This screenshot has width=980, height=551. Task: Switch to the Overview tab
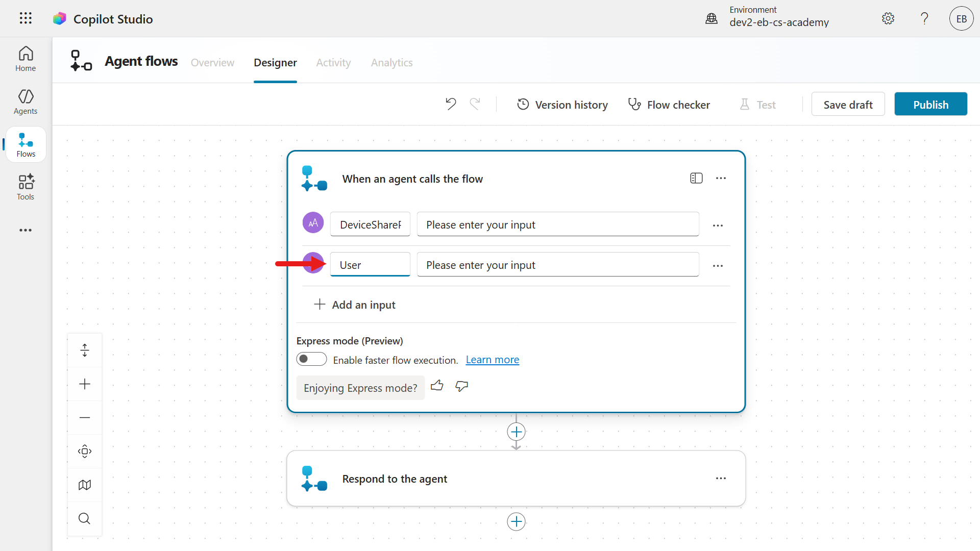pyautogui.click(x=212, y=62)
